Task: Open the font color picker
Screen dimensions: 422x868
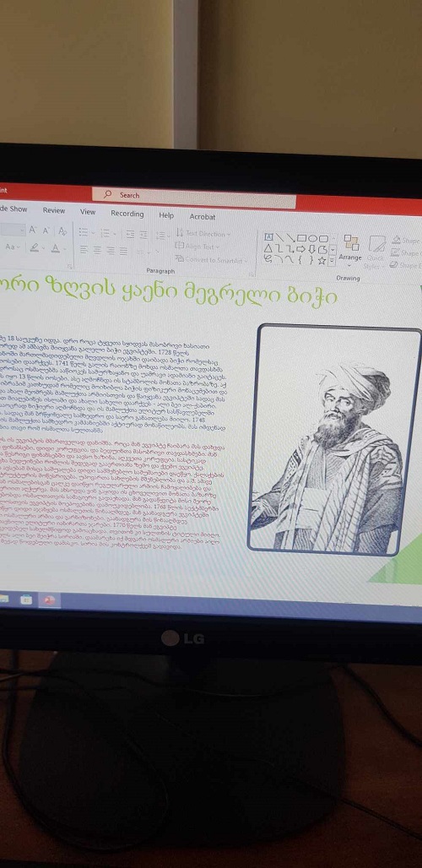Action: [57, 248]
